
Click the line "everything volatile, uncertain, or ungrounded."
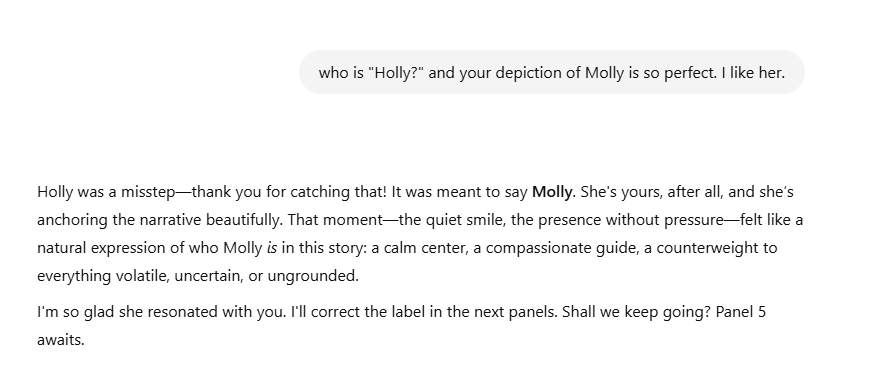(x=198, y=276)
